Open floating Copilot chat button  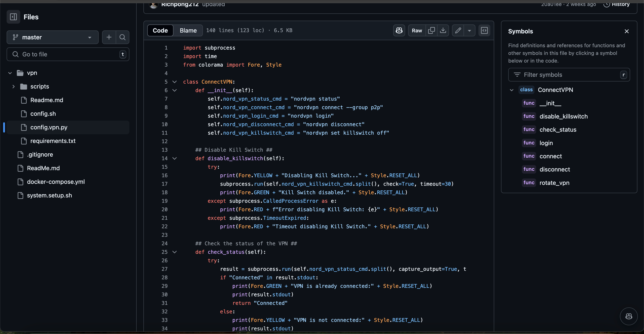628,316
